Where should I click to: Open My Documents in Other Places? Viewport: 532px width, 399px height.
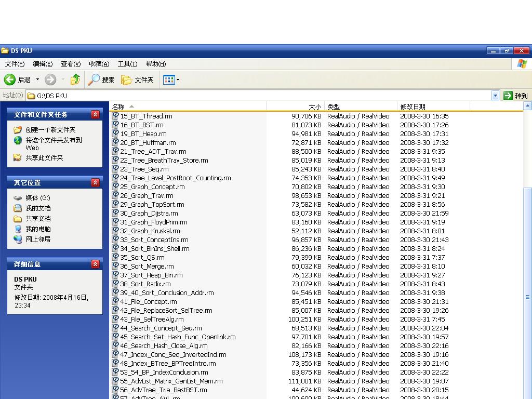(38, 208)
